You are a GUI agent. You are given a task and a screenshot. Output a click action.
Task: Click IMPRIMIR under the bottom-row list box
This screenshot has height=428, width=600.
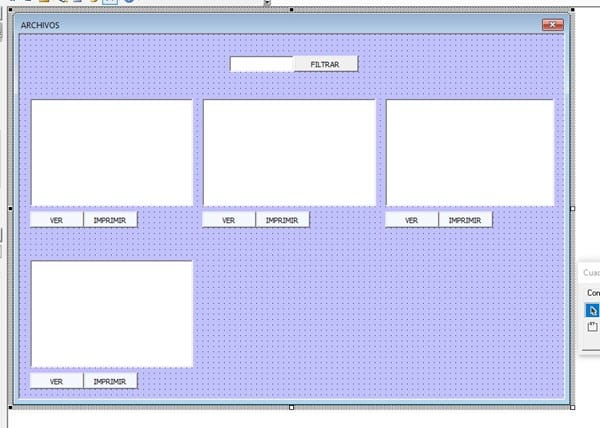pyautogui.click(x=110, y=381)
